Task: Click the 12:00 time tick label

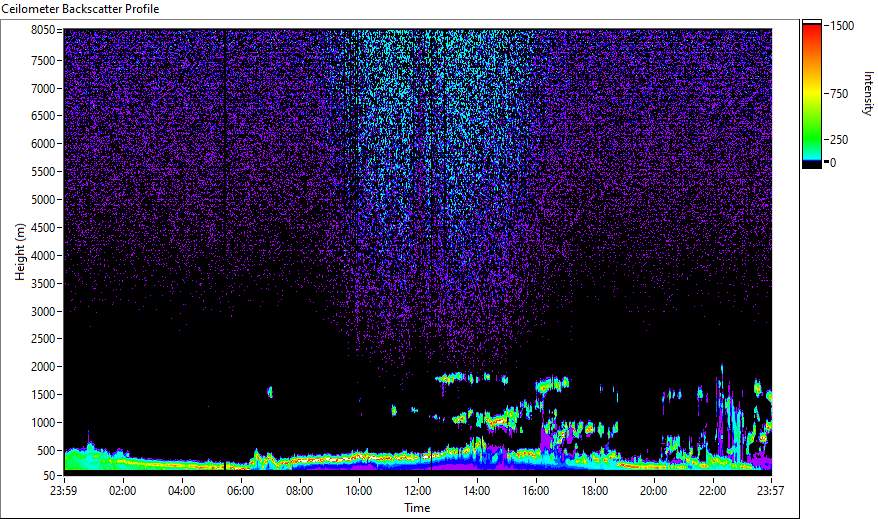Action: point(418,491)
